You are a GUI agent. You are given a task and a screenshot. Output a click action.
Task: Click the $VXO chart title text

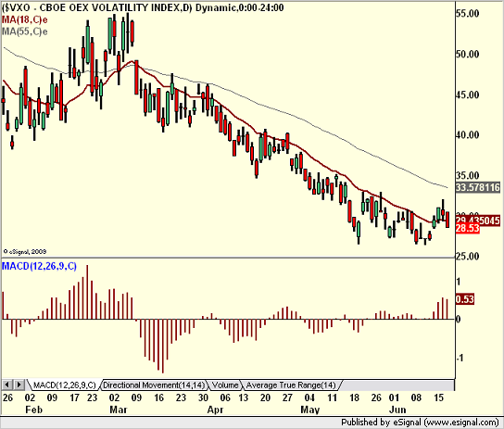coord(143,7)
